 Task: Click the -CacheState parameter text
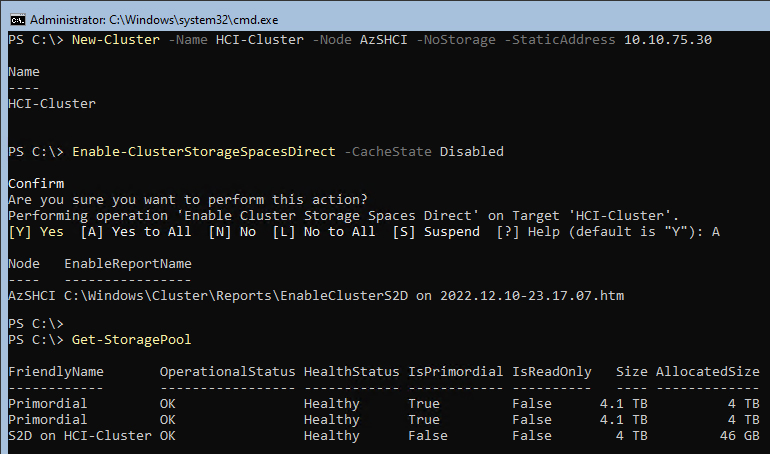point(388,152)
